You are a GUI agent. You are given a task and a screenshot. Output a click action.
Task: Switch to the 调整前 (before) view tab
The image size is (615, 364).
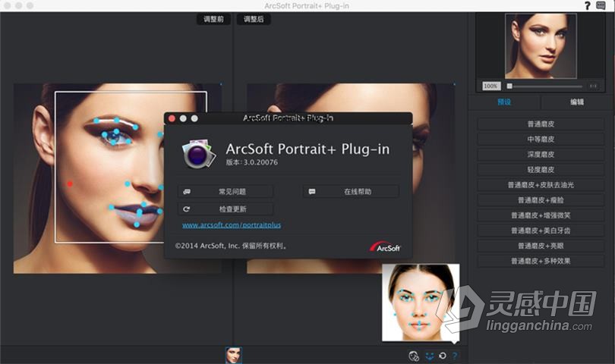pyautogui.click(x=213, y=19)
